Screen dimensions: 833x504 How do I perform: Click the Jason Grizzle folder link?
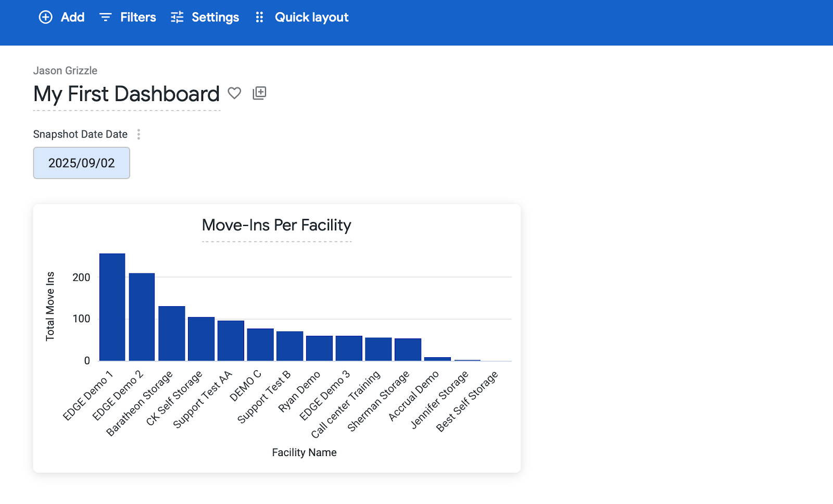65,70
